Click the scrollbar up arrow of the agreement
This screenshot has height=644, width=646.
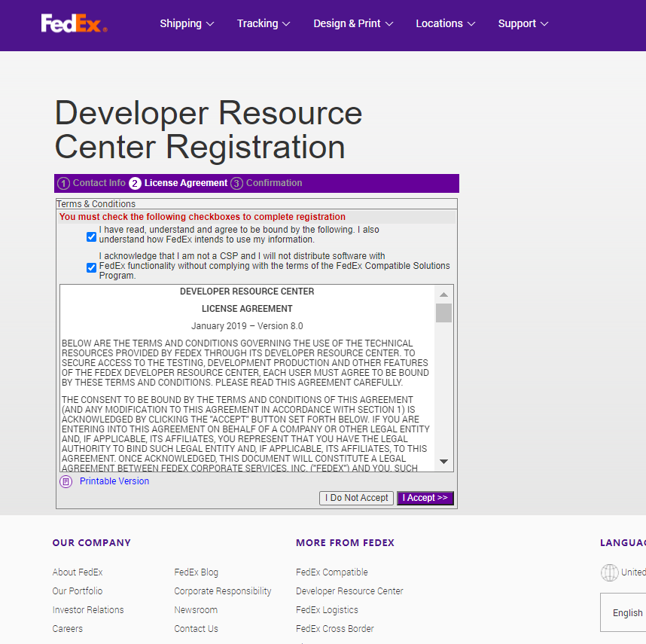pos(443,294)
